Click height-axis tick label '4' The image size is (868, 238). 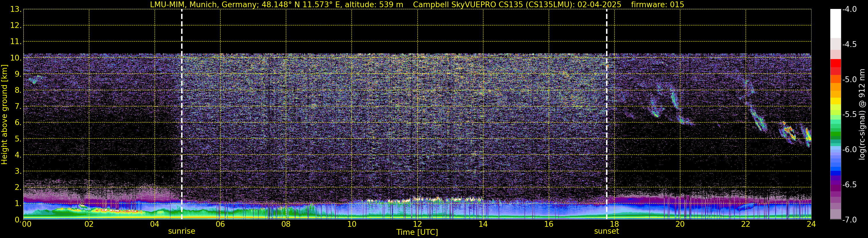pos(18,155)
